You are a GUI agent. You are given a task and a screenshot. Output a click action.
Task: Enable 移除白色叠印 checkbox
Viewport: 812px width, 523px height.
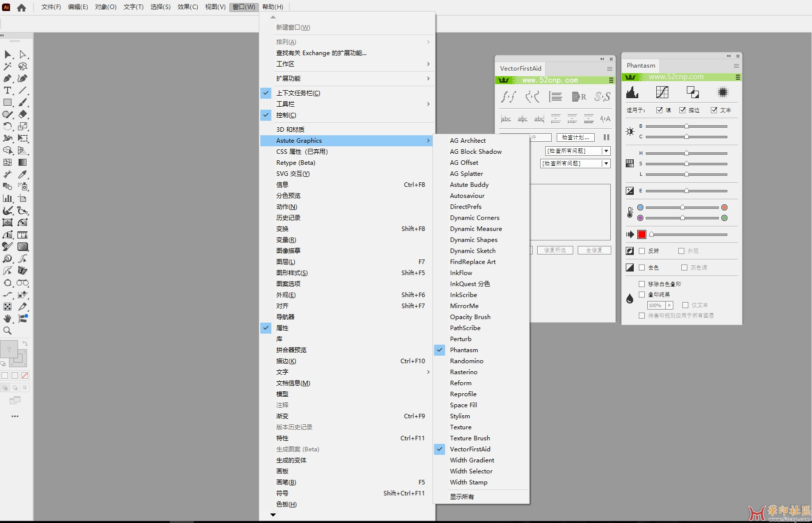[x=642, y=284]
